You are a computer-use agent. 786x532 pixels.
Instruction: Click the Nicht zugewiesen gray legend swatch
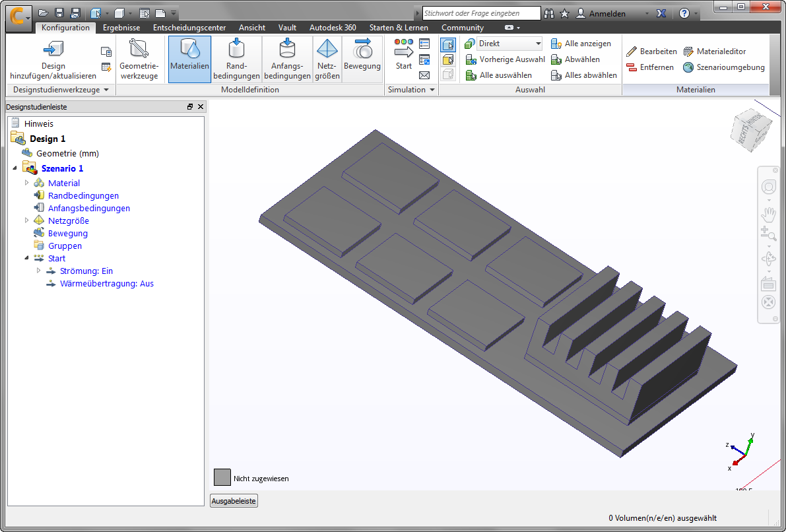[222, 477]
